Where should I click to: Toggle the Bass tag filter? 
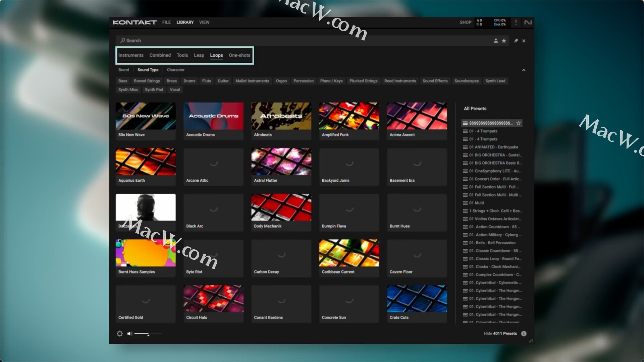pyautogui.click(x=123, y=81)
